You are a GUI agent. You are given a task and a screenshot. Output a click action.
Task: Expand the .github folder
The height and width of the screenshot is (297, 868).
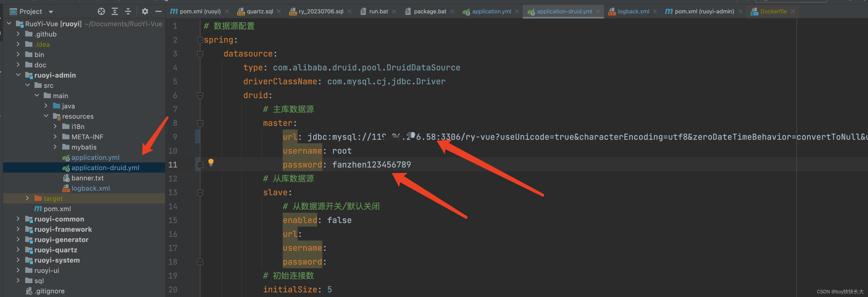(x=18, y=34)
